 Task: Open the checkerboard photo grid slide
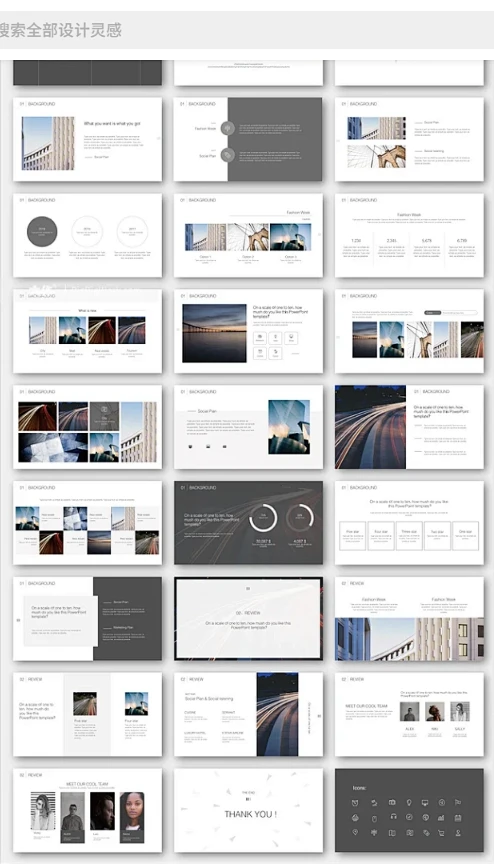pyautogui.click(x=88, y=523)
